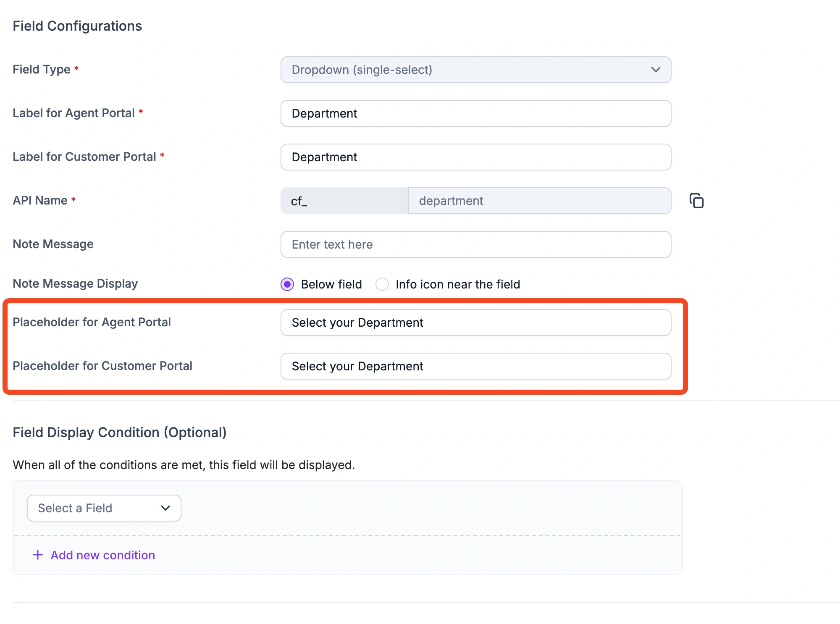Click the conditions description sentence
This screenshot has height=624, width=840.
[x=184, y=465]
